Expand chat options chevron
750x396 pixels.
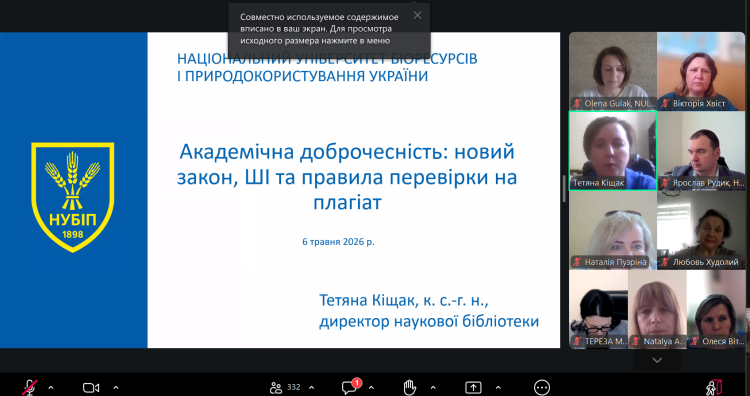(x=371, y=387)
